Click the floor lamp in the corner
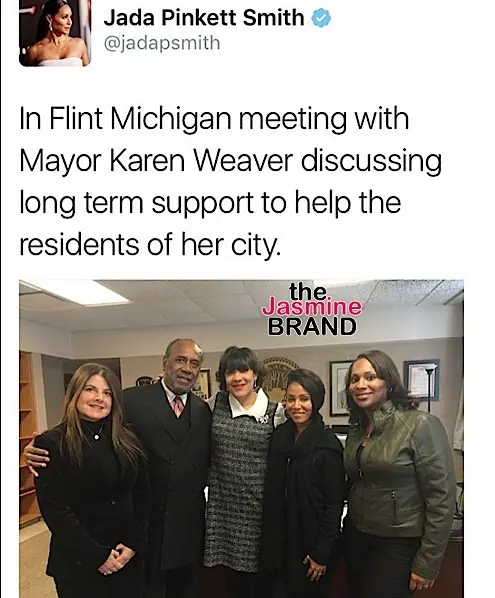Viewport: 495px width, 598px height. coord(430,387)
